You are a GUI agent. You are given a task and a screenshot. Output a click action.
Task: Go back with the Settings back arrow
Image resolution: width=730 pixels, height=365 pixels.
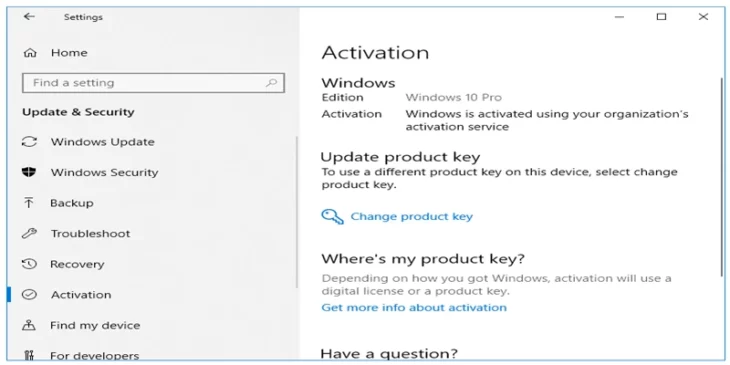click(29, 17)
